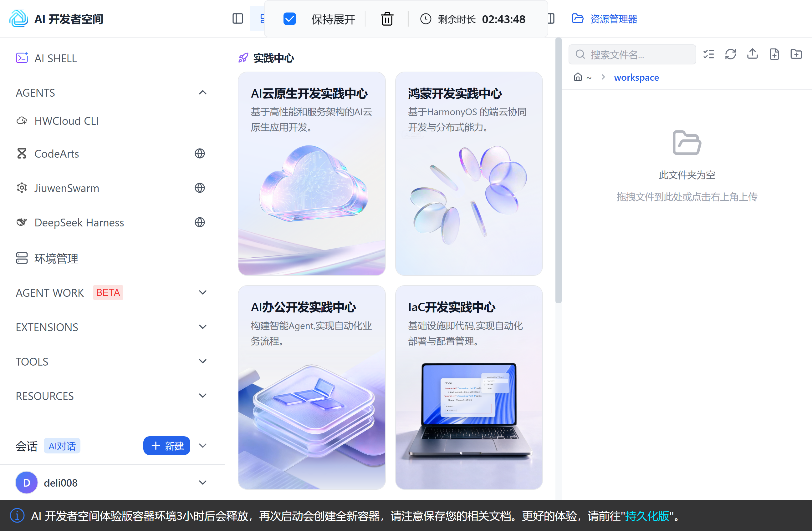Click the AI对话 tag

(62, 446)
